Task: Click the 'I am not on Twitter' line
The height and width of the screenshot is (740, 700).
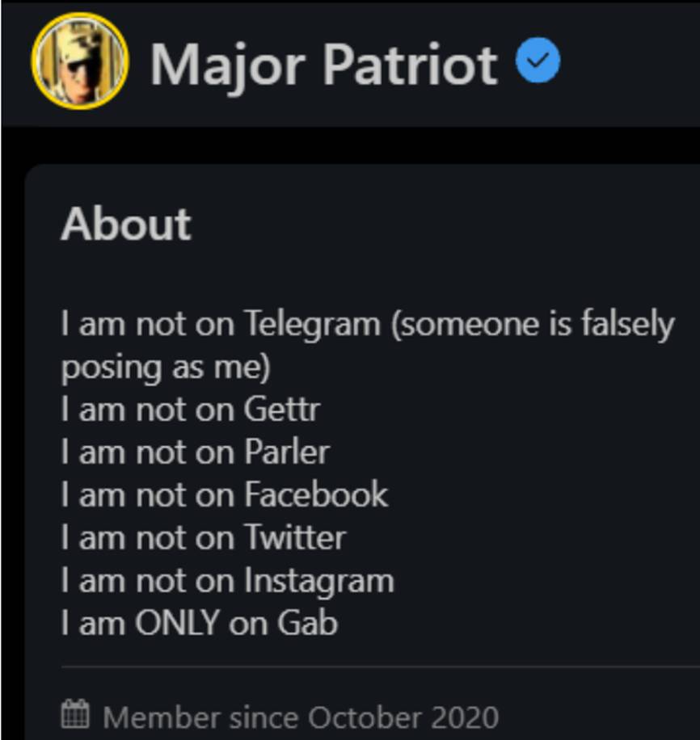Action: (x=204, y=538)
